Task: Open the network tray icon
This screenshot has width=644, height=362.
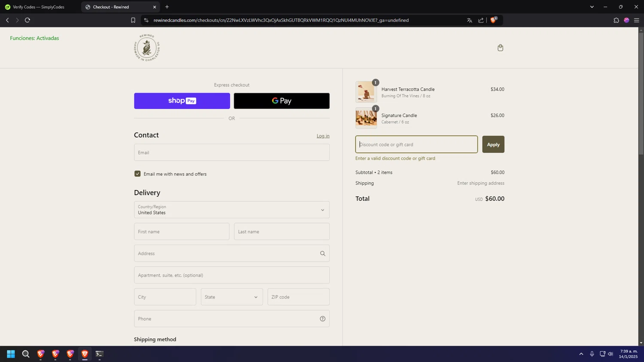Action: coord(602,354)
